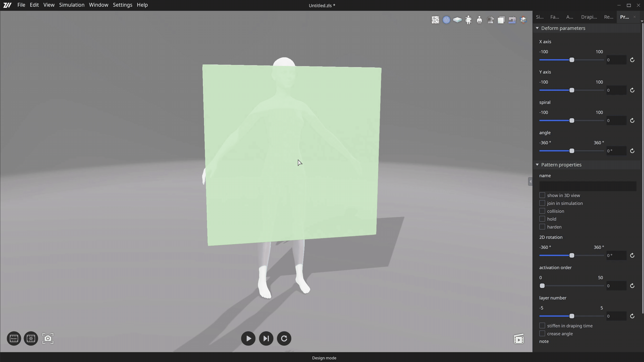This screenshot has width=644, height=362.
Task: Open the Simulation menu
Action: [x=72, y=5]
